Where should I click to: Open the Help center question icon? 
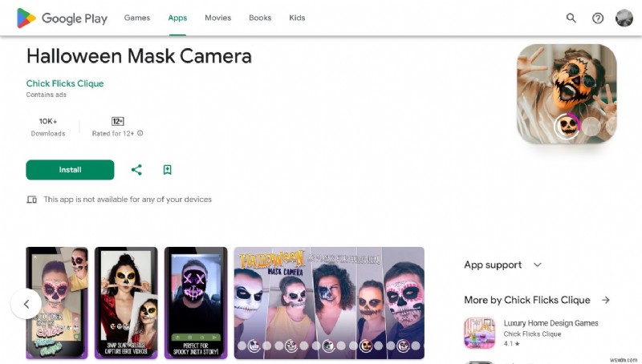(x=598, y=18)
